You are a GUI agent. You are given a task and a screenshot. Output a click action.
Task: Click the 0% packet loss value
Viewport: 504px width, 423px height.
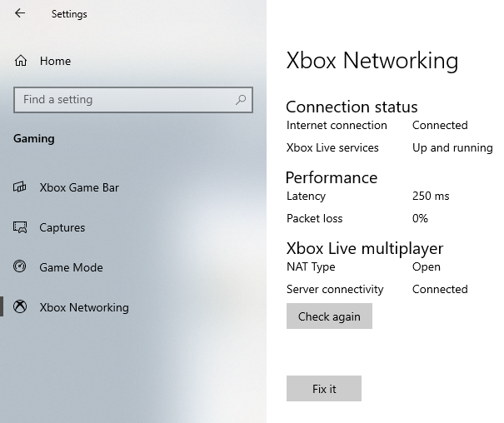coord(420,218)
